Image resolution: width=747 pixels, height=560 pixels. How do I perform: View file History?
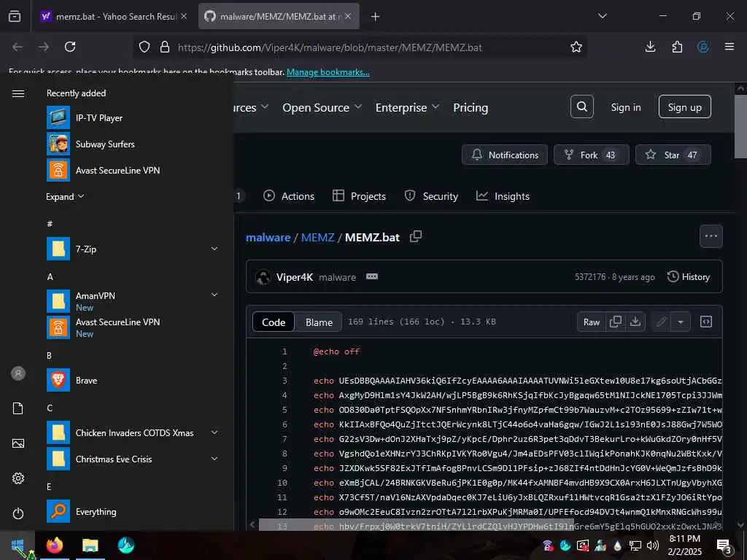click(x=689, y=276)
